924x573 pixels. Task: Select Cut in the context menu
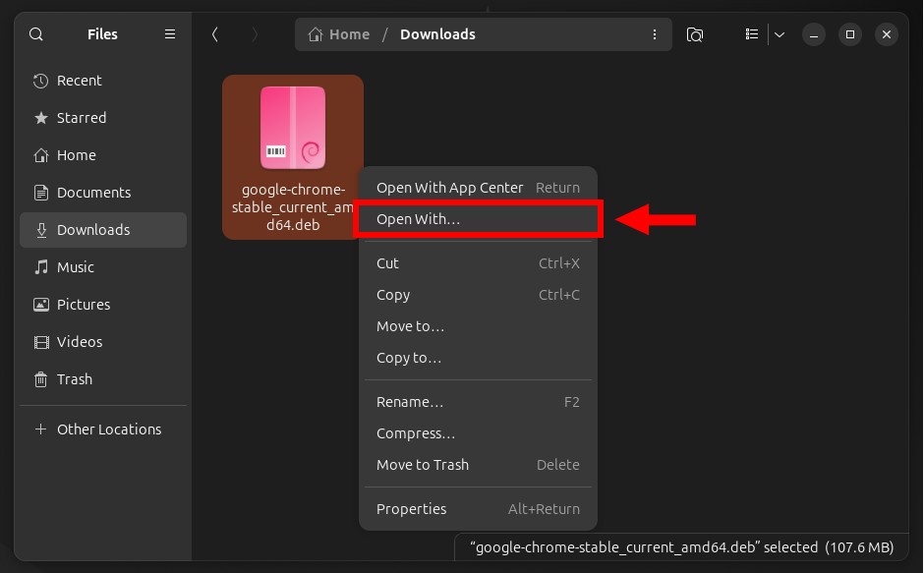(x=478, y=263)
